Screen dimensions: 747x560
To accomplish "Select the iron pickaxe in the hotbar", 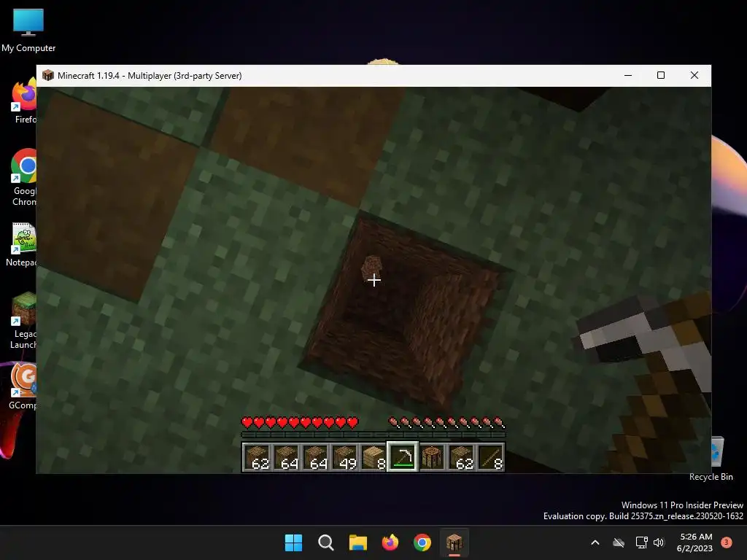I will click(403, 456).
